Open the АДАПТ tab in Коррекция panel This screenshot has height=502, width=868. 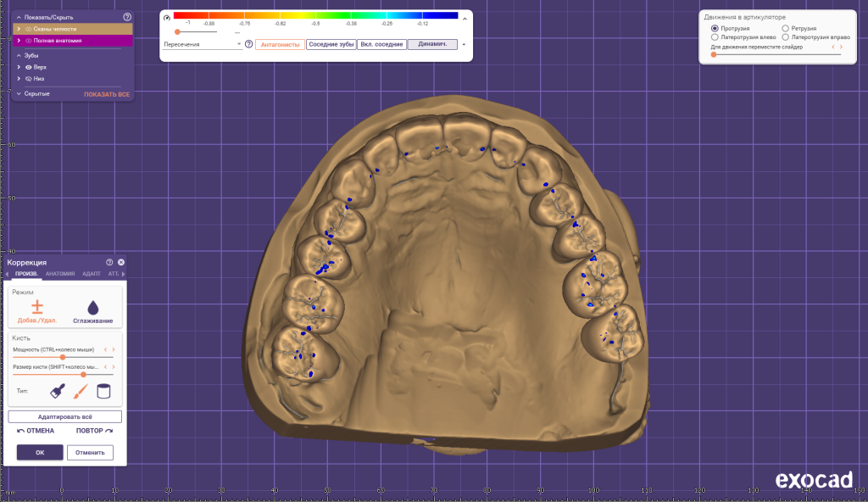coord(91,273)
